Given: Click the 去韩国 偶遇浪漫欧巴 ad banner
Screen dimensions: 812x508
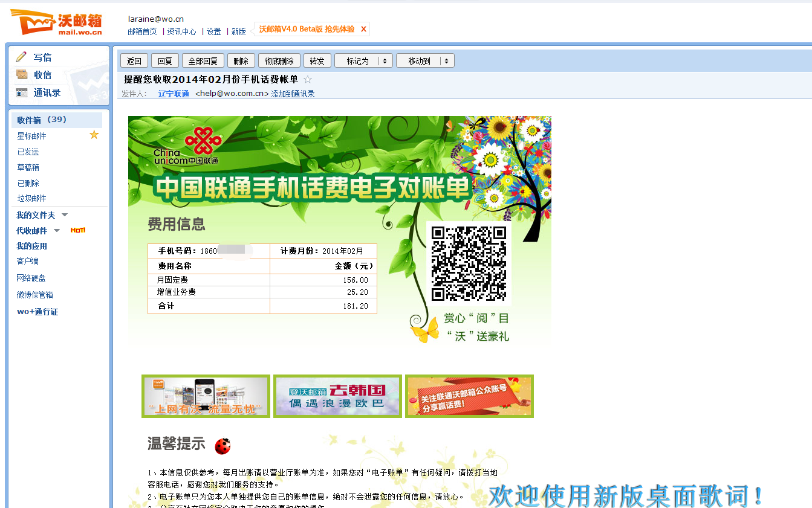Looking at the screenshot, I should coord(337,396).
